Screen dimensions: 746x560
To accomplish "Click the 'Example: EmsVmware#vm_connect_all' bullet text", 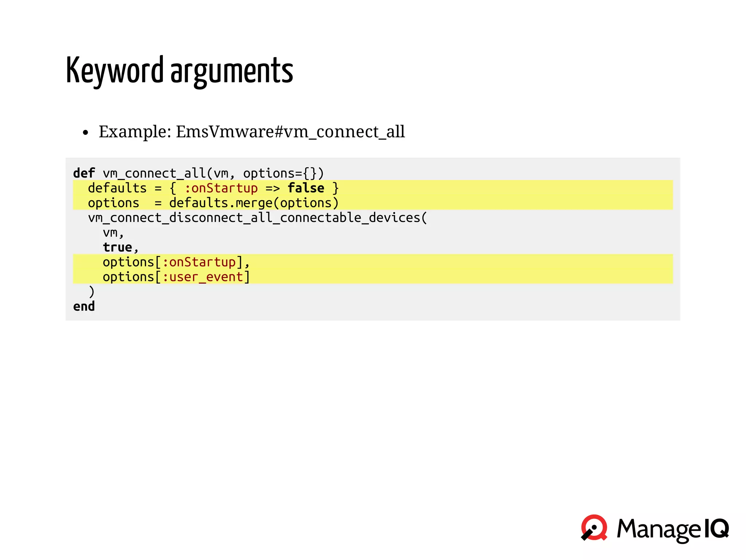I will (252, 132).
